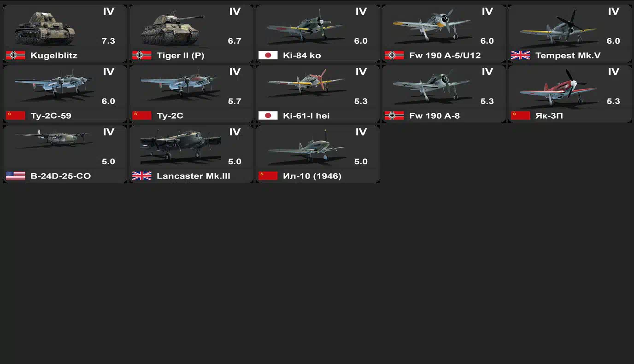Click the Japanese flag beside Ki-84 ko
The height and width of the screenshot is (364, 634).
(268, 56)
